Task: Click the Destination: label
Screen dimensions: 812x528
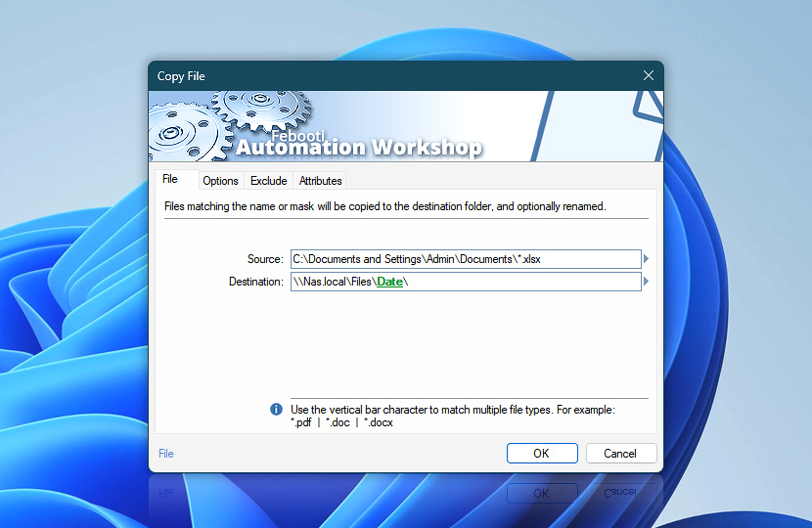Action: tap(256, 282)
